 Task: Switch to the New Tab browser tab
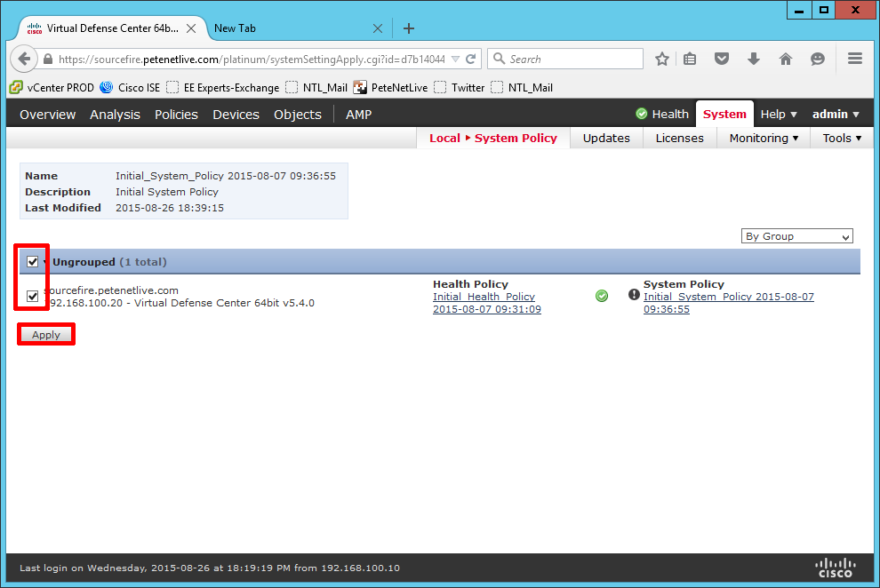[296, 28]
